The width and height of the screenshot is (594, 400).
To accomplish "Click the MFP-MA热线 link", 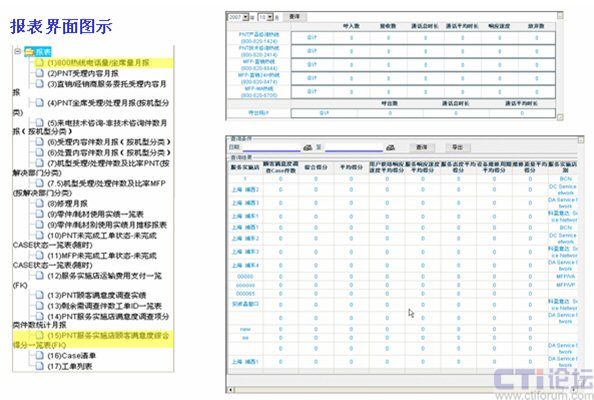I will 259,92.
